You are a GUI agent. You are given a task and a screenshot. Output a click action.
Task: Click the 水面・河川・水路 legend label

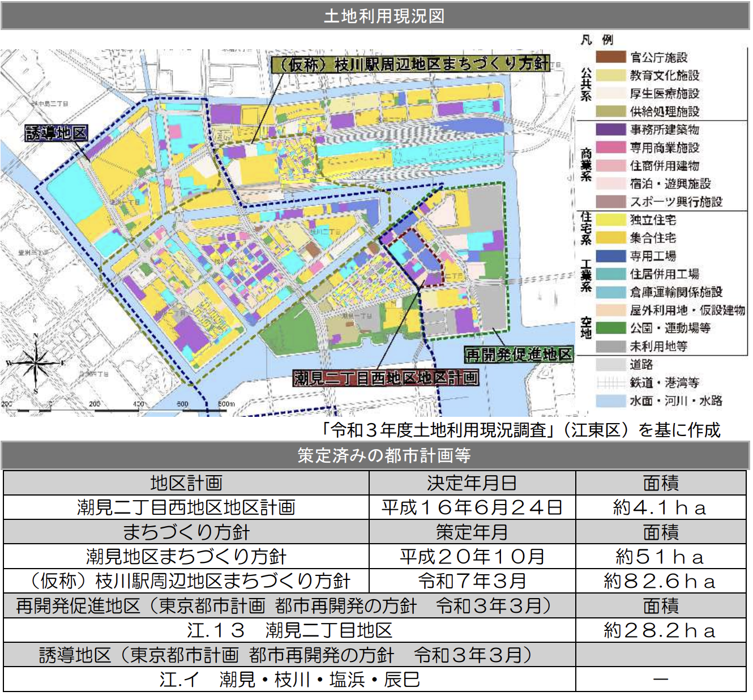(x=676, y=400)
